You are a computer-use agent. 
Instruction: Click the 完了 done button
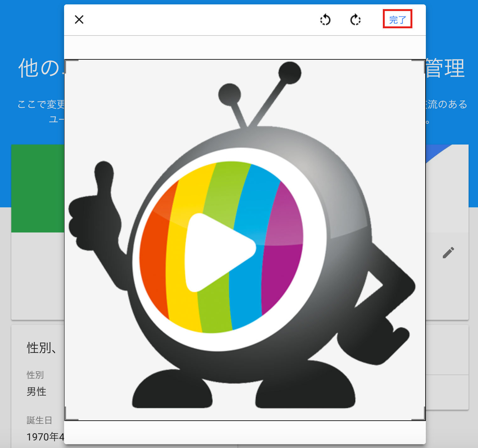coord(397,19)
